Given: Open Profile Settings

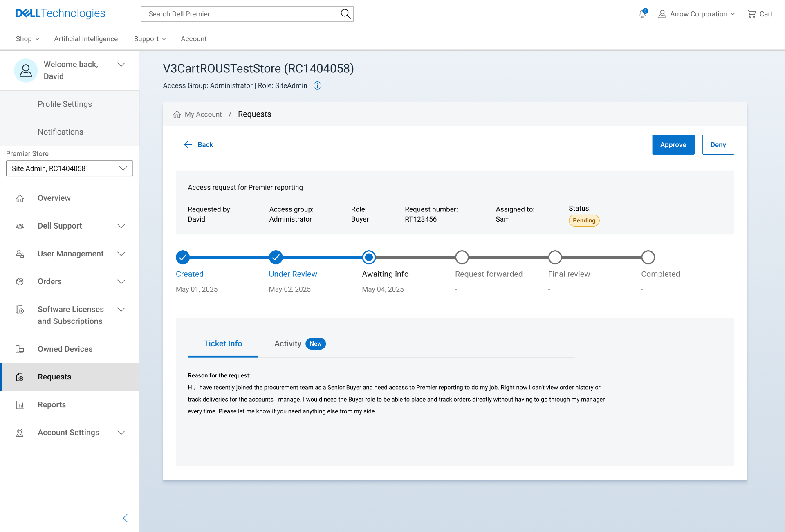Looking at the screenshot, I should point(65,104).
